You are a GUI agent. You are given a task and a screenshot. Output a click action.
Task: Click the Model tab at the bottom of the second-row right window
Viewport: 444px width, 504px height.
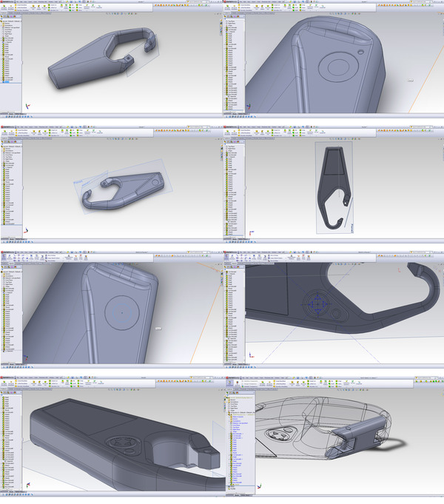(234, 239)
